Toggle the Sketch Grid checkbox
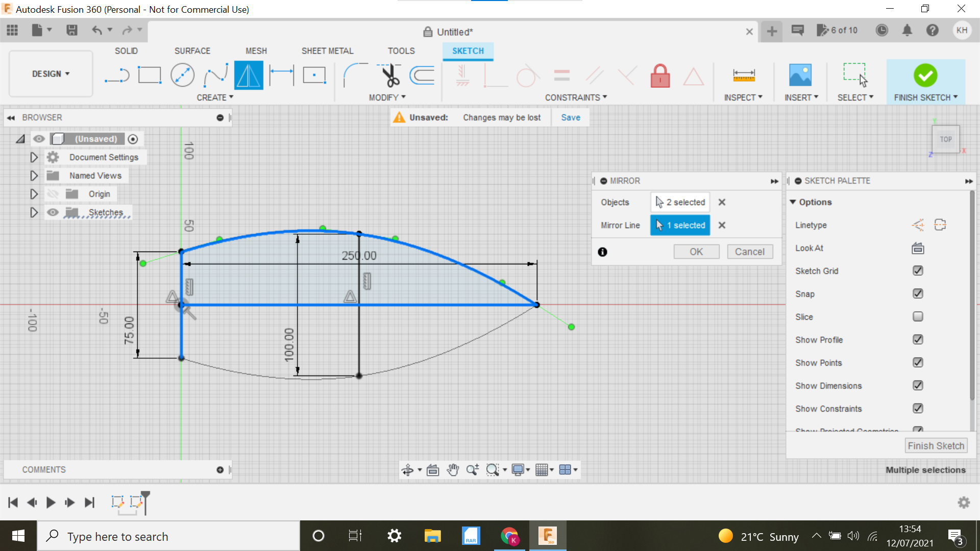980x551 pixels. (917, 270)
